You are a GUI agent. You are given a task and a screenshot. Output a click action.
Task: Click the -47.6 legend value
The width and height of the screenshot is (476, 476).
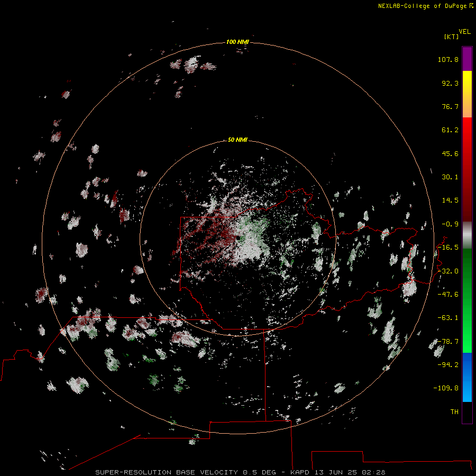point(448,295)
